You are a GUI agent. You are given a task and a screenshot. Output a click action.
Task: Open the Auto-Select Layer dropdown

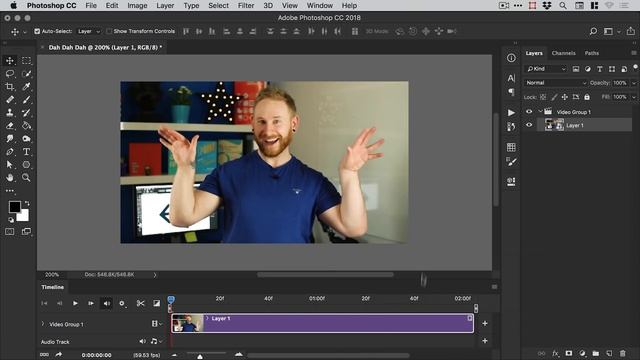89,31
